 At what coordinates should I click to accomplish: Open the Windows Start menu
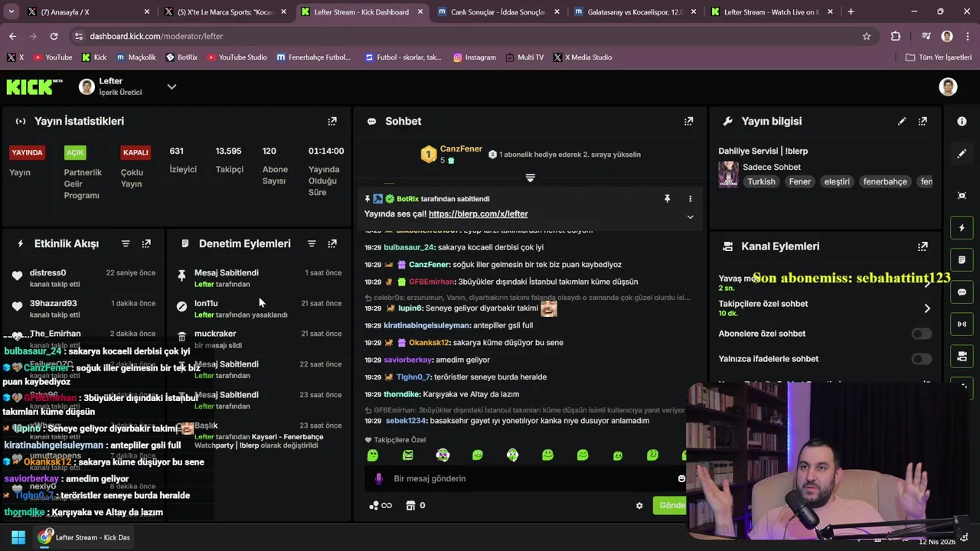click(x=18, y=537)
